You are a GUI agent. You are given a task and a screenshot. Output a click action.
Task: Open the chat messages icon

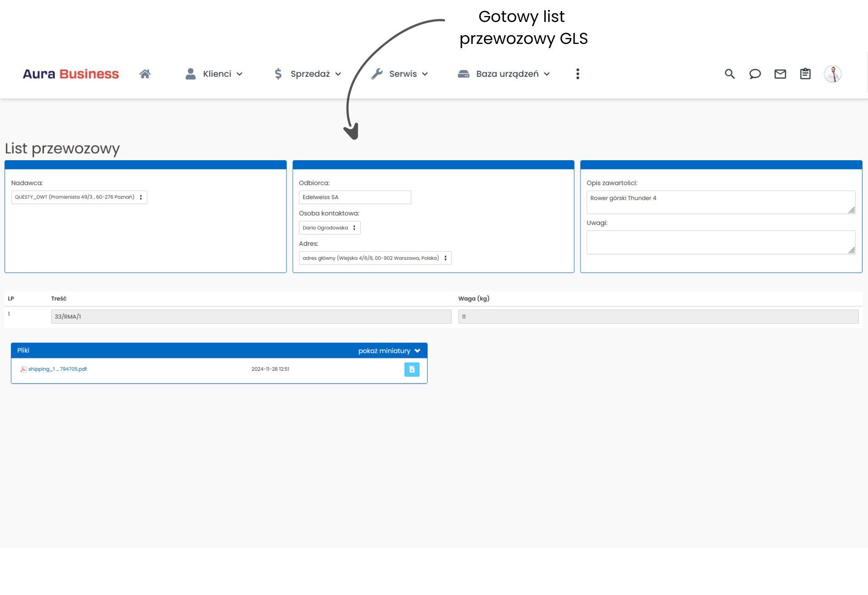(x=755, y=74)
